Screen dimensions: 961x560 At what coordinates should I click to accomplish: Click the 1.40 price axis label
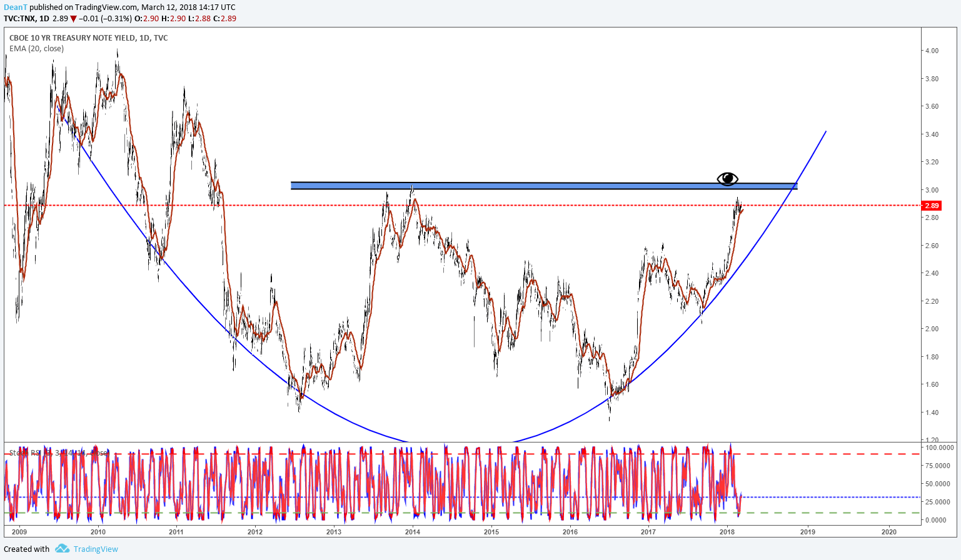pos(932,412)
